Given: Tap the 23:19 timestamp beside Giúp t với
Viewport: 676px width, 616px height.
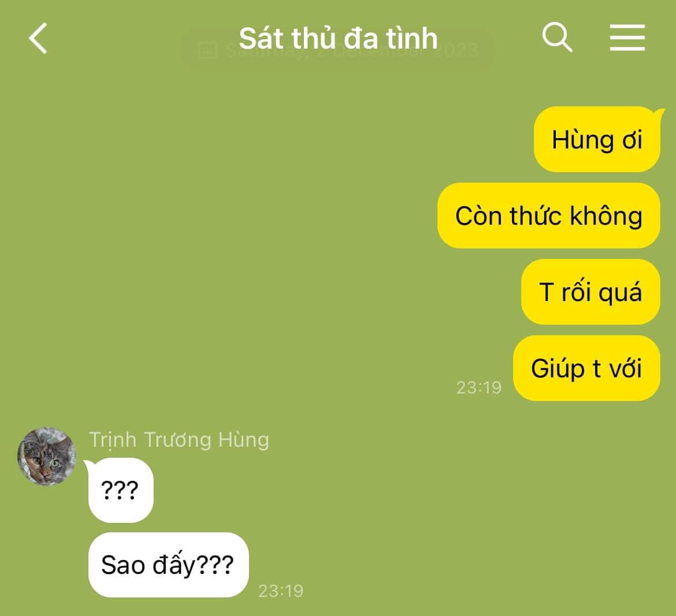Looking at the screenshot, I should point(479,388).
